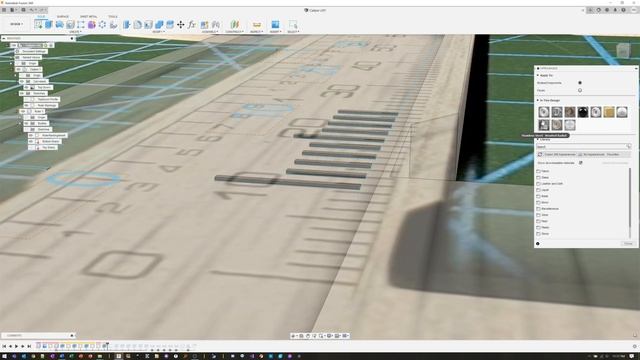640x360 pixels.
Task: Open the MODIFY dropdown menu
Action: 158,31
